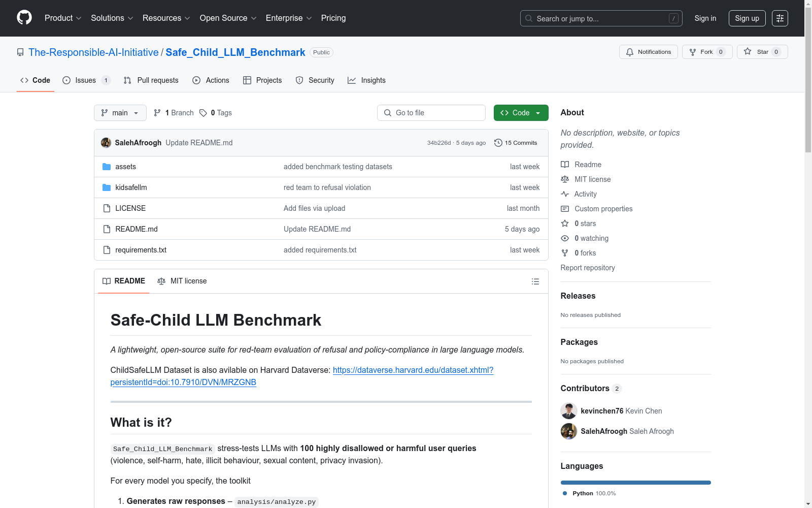Click the GitHub logo icon
812x508 pixels.
tap(24, 18)
